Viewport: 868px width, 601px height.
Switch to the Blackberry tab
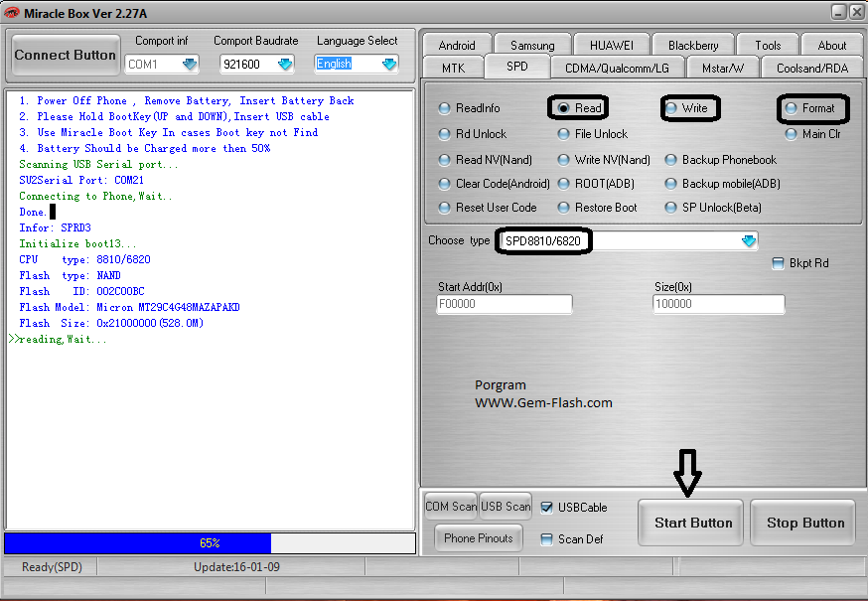click(x=693, y=46)
